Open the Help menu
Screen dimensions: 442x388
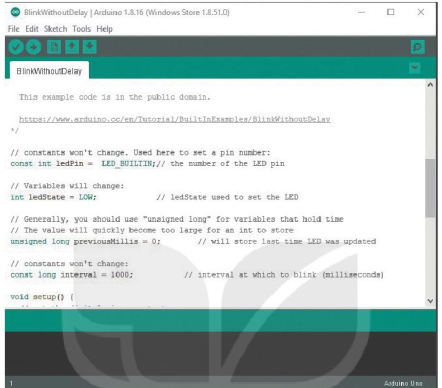(x=104, y=29)
